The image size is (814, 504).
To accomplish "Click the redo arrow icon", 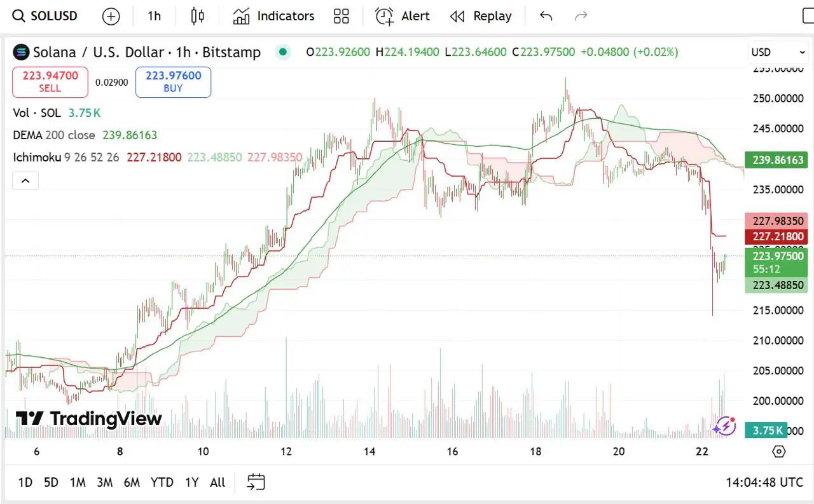I will pos(581,17).
